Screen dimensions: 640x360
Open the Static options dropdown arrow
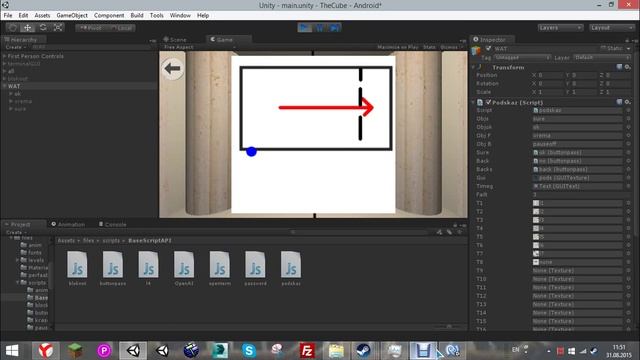pyautogui.click(x=629, y=49)
